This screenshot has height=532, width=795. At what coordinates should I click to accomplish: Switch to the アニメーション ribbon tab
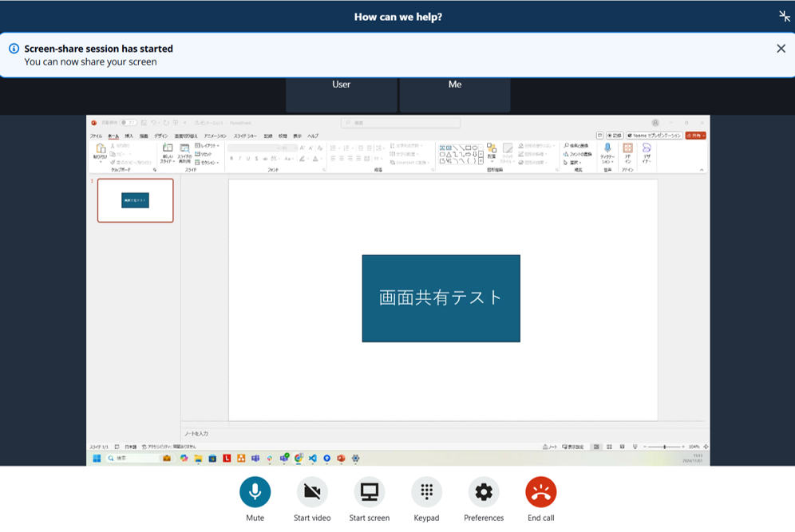[215, 136]
